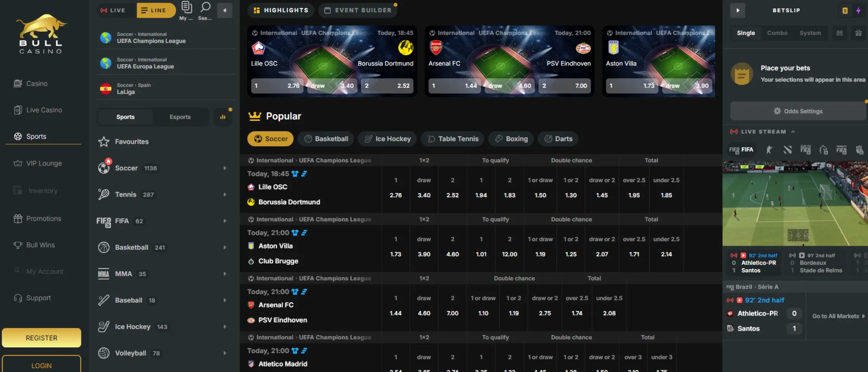Click the statistics bar chart icon
The width and height of the screenshot is (868, 372).
click(x=223, y=117)
